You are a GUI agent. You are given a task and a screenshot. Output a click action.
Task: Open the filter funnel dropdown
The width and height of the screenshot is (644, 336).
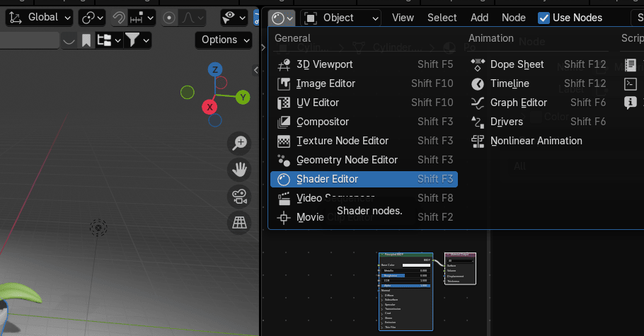(137, 40)
